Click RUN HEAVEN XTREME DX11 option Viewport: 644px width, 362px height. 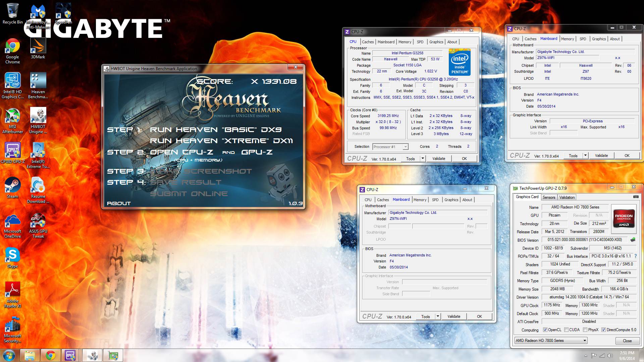221,141
